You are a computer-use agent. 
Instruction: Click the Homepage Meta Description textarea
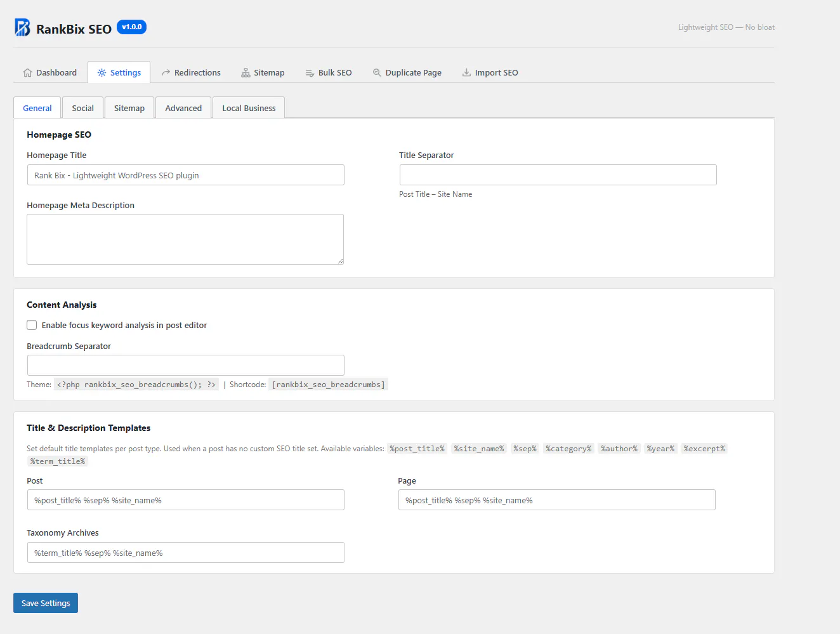coord(185,239)
